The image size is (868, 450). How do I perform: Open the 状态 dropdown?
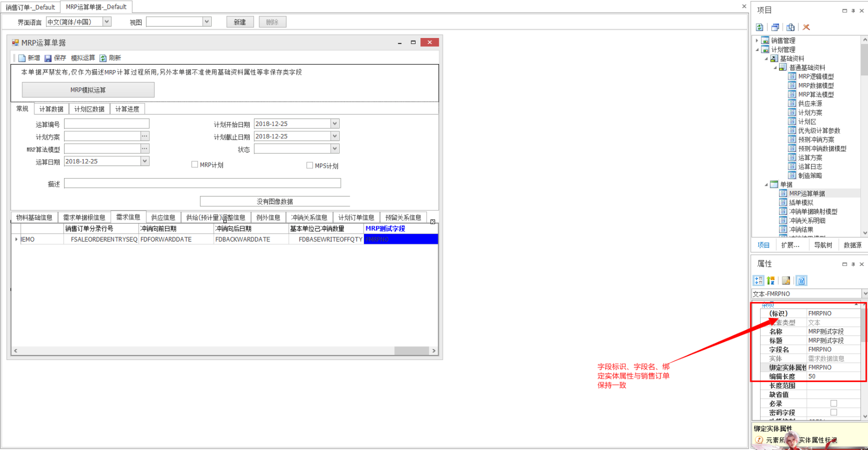[x=335, y=149]
